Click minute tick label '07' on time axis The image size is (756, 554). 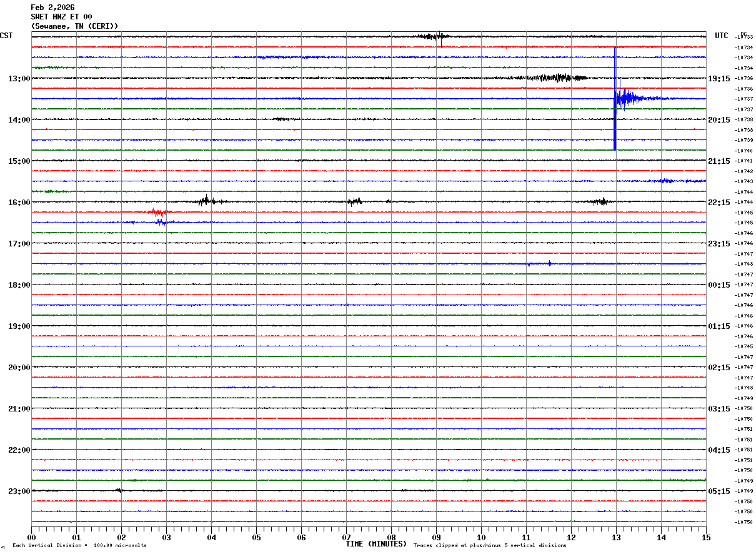(x=346, y=537)
